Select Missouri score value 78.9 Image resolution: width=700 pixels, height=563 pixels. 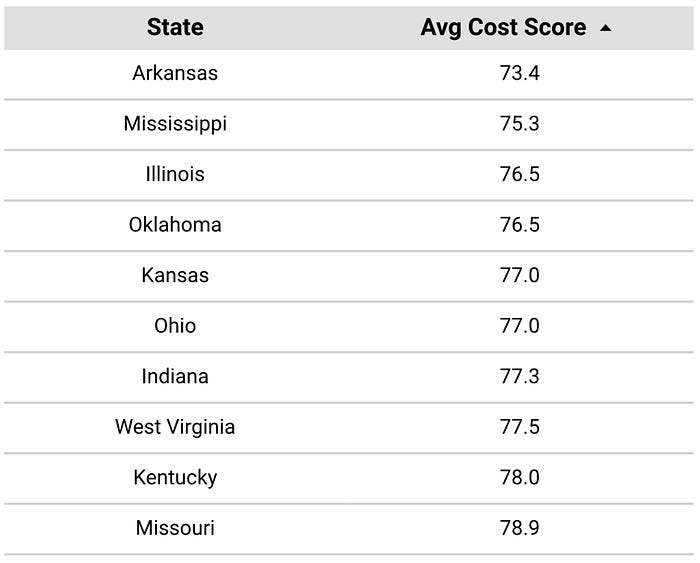coord(519,528)
